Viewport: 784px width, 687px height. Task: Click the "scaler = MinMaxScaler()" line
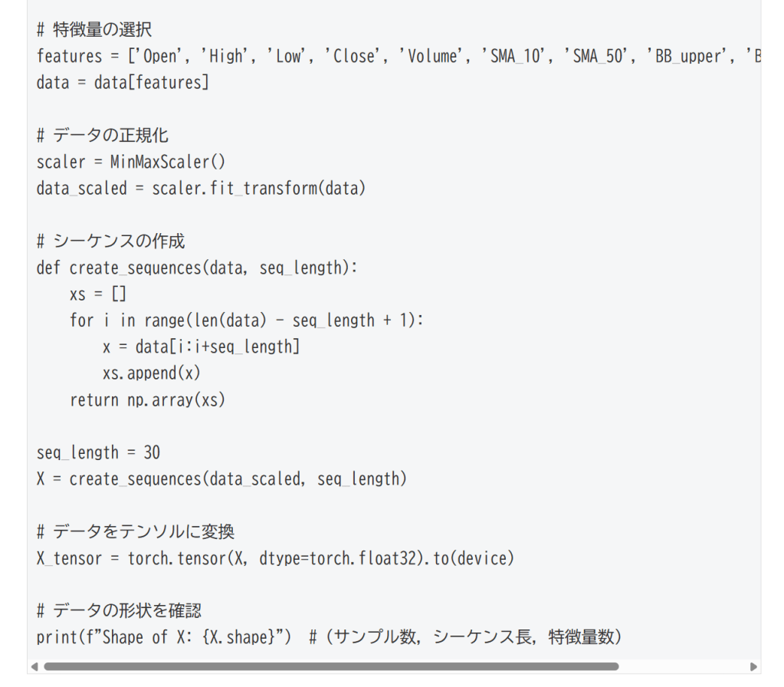[131, 162]
